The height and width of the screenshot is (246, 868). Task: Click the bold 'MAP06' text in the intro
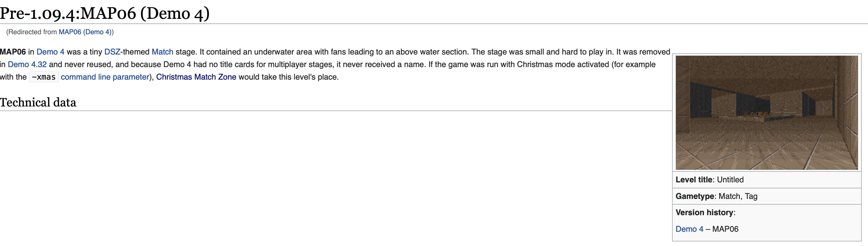pyautogui.click(x=13, y=52)
